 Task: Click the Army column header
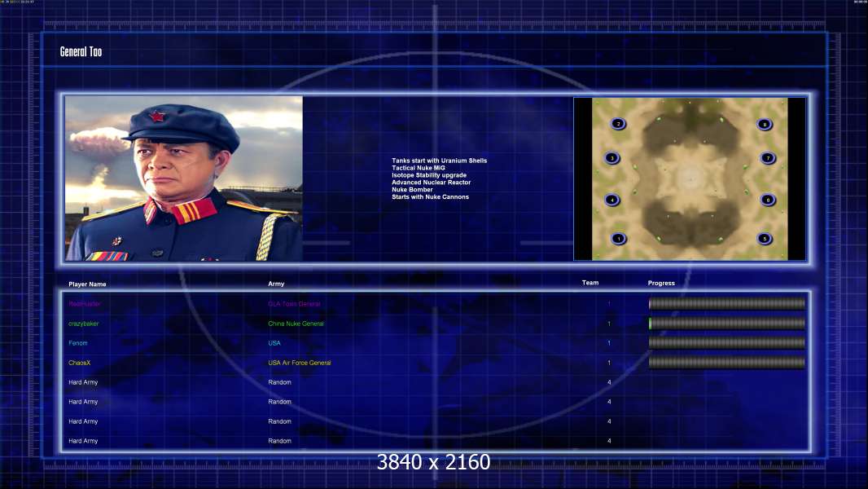[x=276, y=284]
